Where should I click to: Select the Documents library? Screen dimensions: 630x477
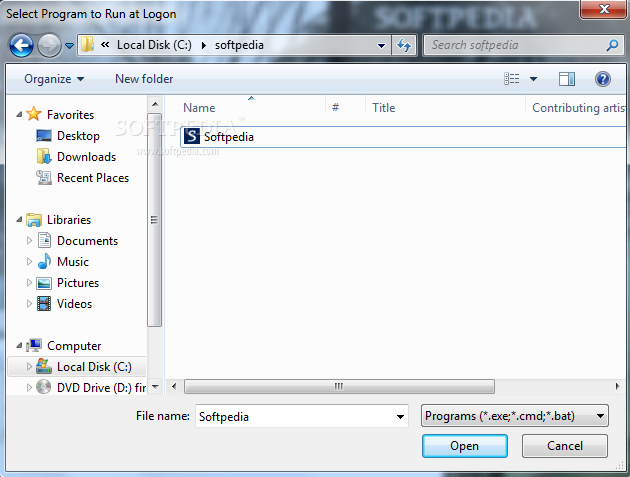87,241
